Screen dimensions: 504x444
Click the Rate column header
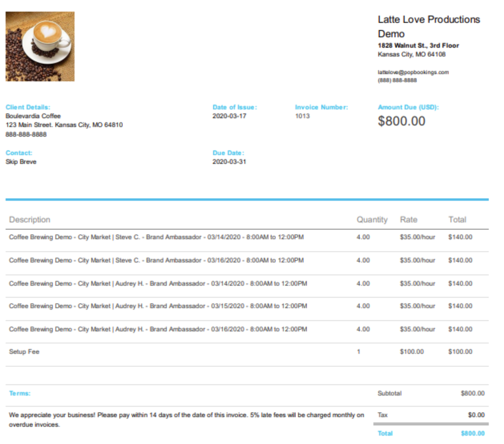[408, 220]
